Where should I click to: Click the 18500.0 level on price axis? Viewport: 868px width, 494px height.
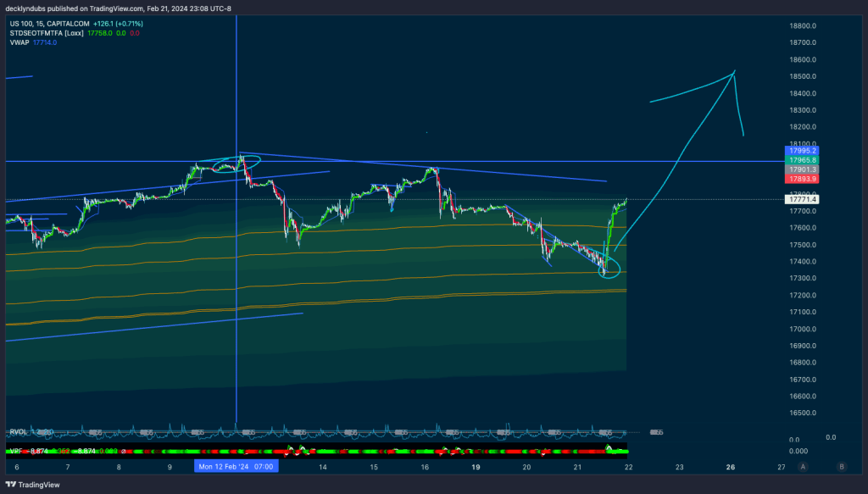[x=802, y=76]
